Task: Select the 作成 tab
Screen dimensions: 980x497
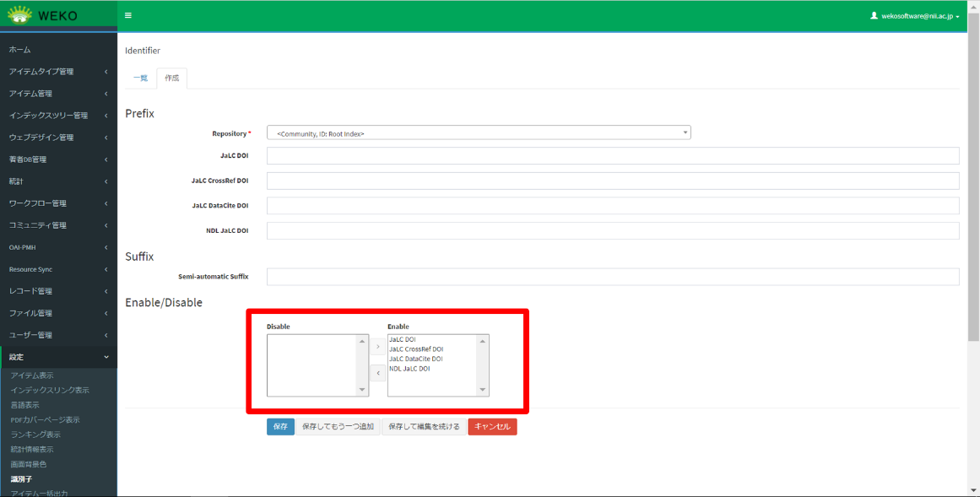Action: 172,78
